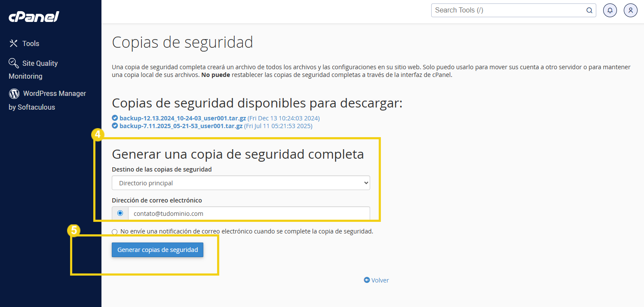Click the Site Quality Monitoring magnifier icon
The width and height of the screenshot is (644, 307).
pyautogui.click(x=14, y=63)
